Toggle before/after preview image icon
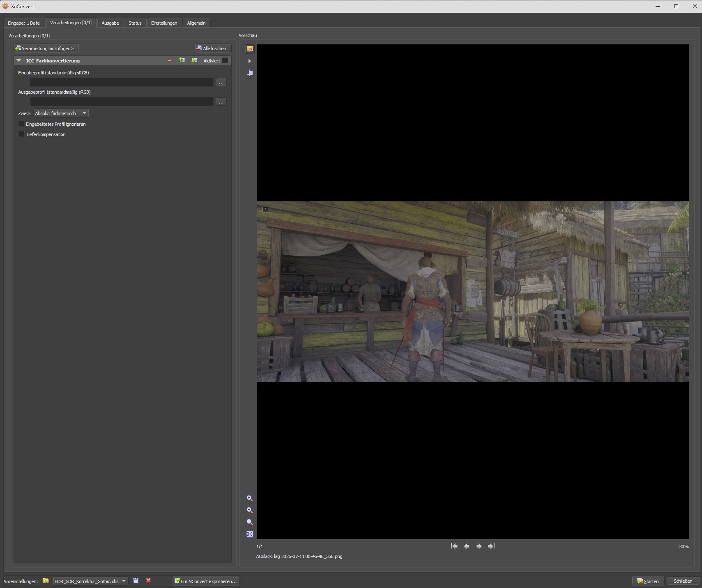This screenshot has width=702, height=588. tap(250, 49)
